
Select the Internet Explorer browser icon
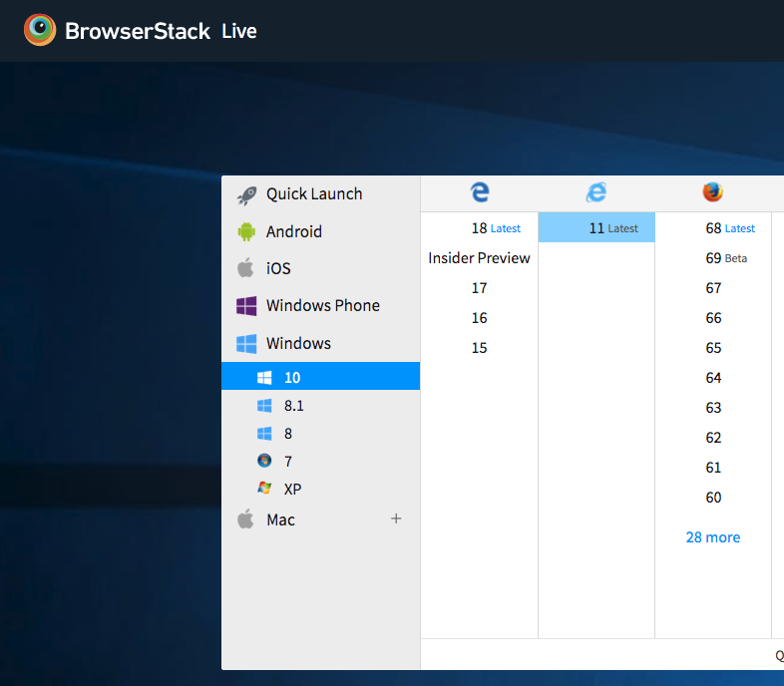[596, 192]
